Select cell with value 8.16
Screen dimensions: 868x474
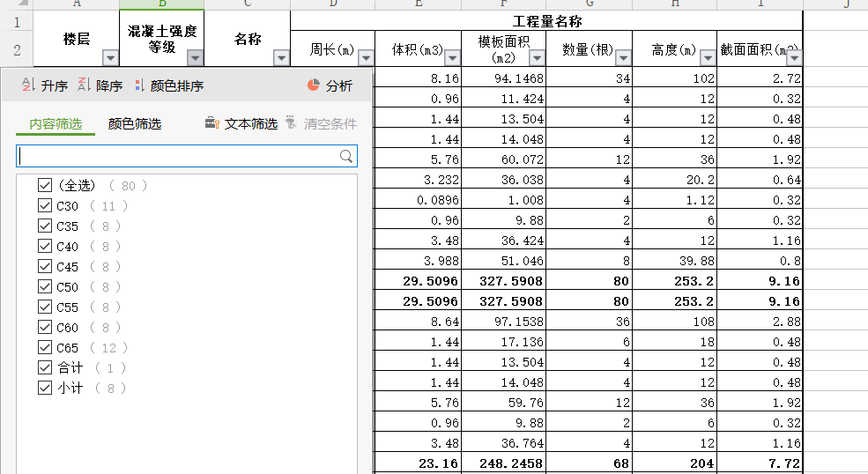[x=418, y=78]
